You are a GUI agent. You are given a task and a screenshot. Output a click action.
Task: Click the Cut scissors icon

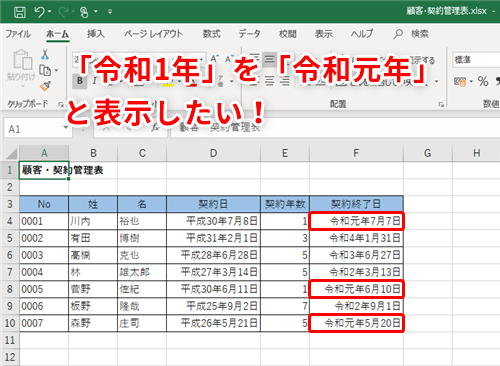45,54
